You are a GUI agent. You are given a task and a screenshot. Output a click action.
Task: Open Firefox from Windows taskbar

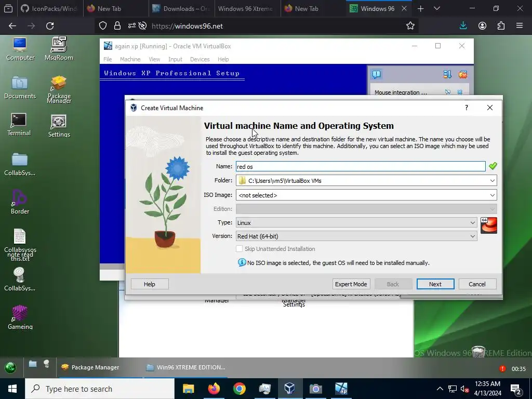tap(214, 389)
